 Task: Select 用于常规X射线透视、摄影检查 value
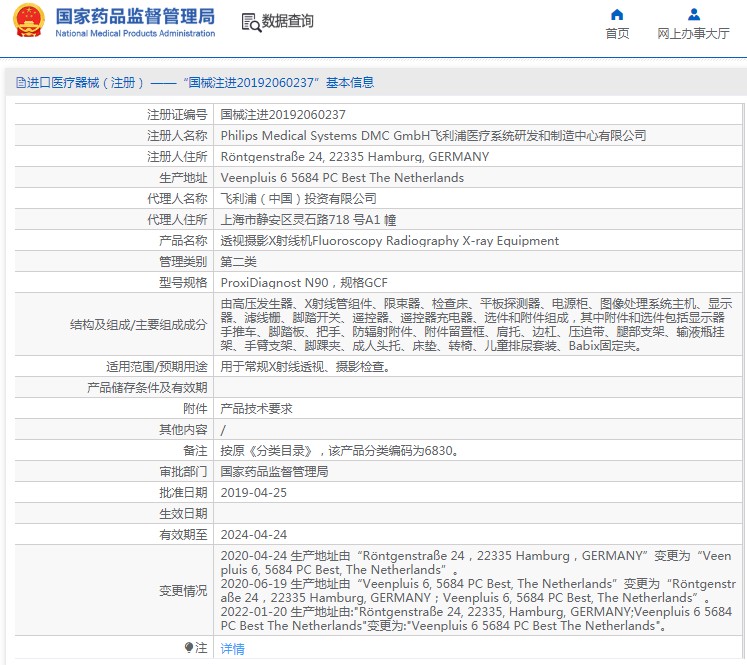click(x=305, y=367)
